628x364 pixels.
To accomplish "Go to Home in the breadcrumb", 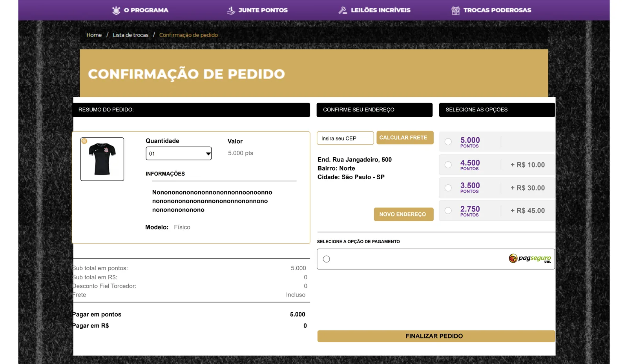I will [x=94, y=35].
